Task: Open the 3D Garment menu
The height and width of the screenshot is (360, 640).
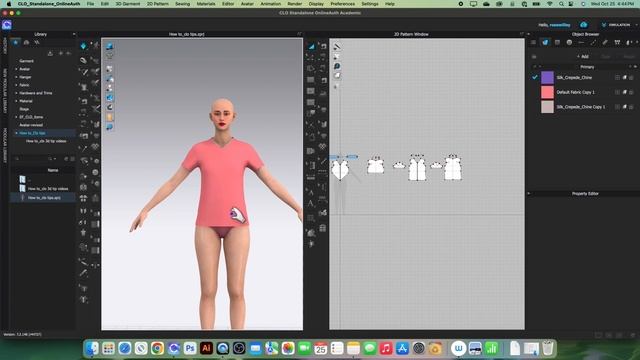Action: click(x=127, y=4)
